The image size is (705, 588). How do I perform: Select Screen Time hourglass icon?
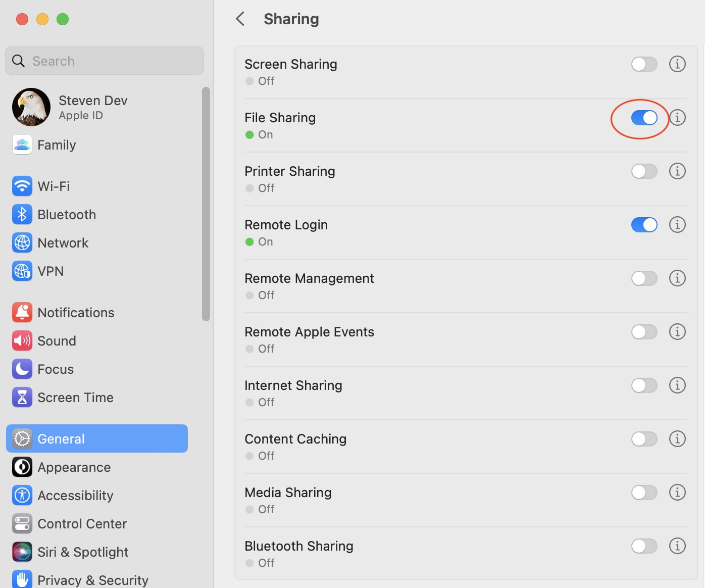point(22,398)
